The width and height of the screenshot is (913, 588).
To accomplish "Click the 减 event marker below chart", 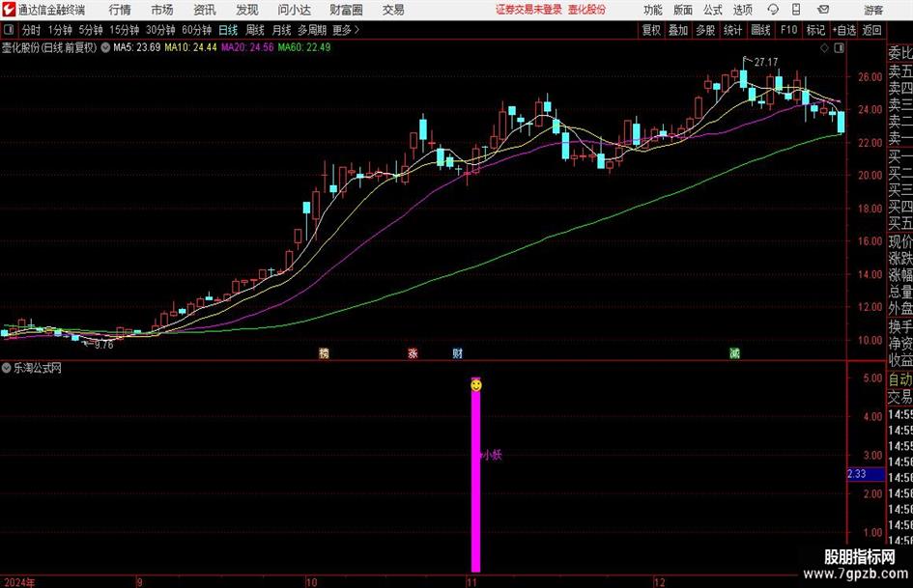I will pos(735,353).
